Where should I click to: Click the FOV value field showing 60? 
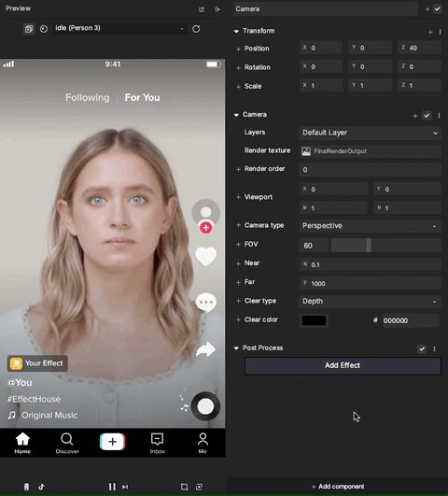click(x=314, y=246)
